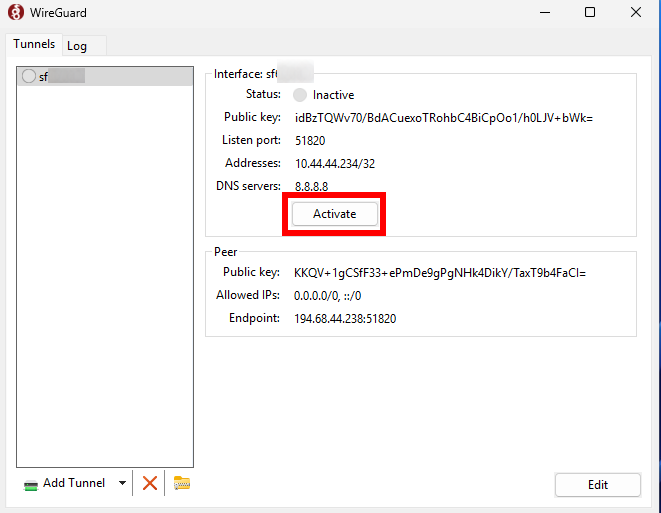Click the Edit button
661x513 pixels.
[x=598, y=485]
